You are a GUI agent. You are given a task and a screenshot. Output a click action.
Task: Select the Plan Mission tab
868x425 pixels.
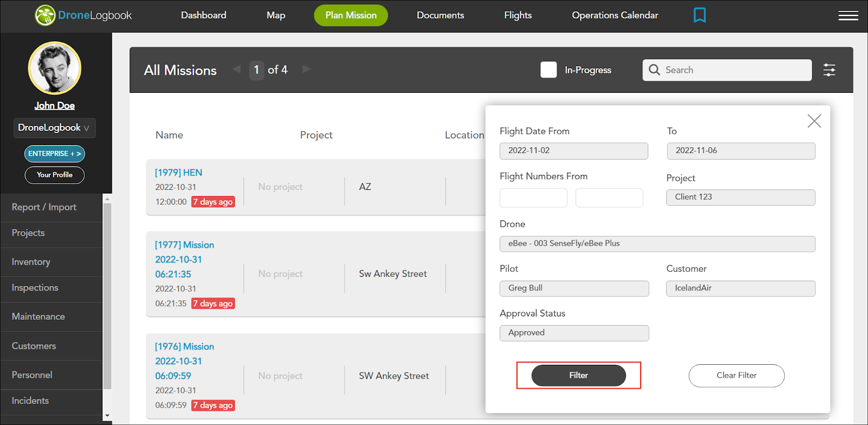pos(351,15)
